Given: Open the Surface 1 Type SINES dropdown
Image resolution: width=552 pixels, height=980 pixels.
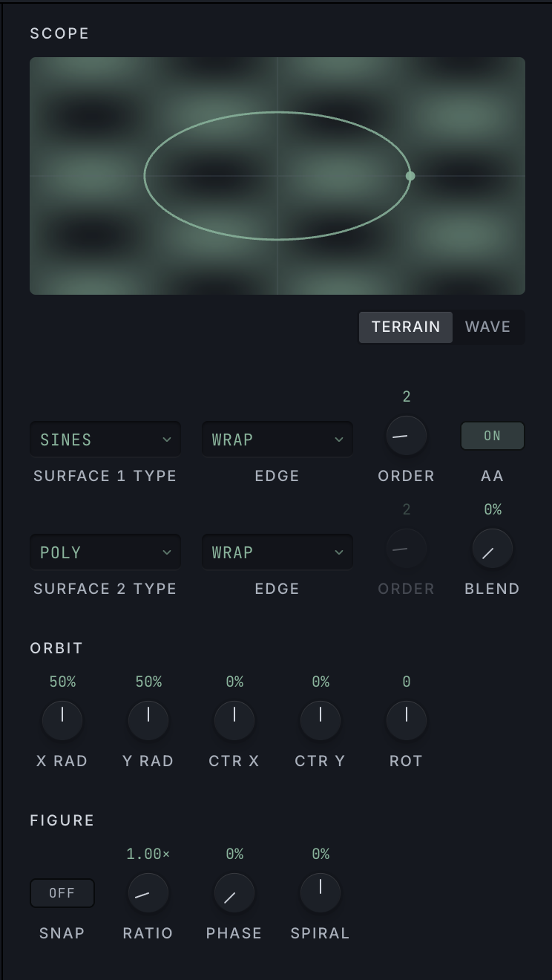Looking at the screenshot, I should coord(105,440).
